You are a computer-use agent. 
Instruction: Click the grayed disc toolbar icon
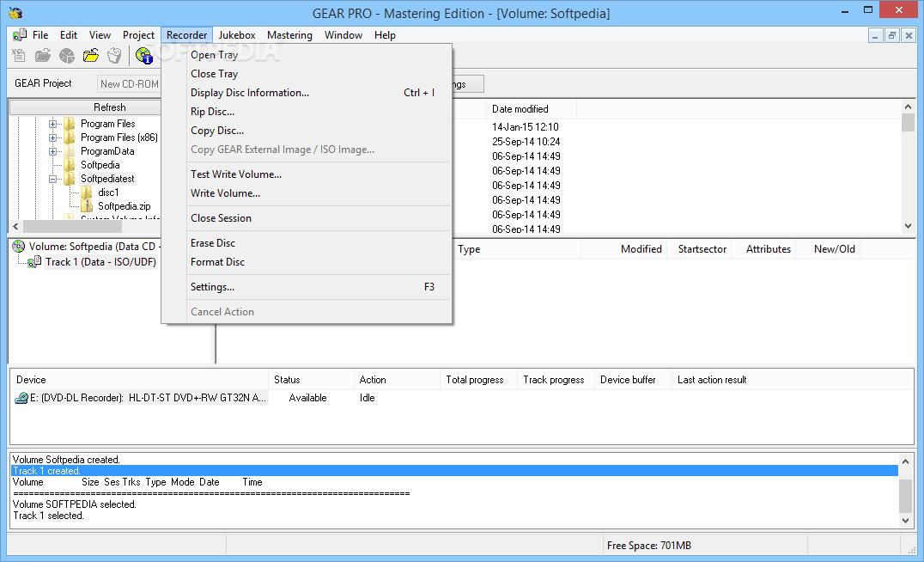click(67, 56)
